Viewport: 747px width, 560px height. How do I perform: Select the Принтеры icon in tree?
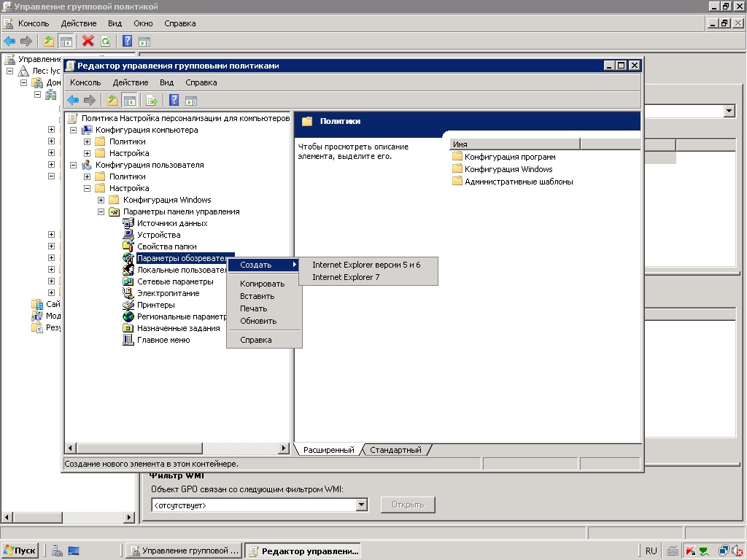pyautogui.click(x=128, y=305)
